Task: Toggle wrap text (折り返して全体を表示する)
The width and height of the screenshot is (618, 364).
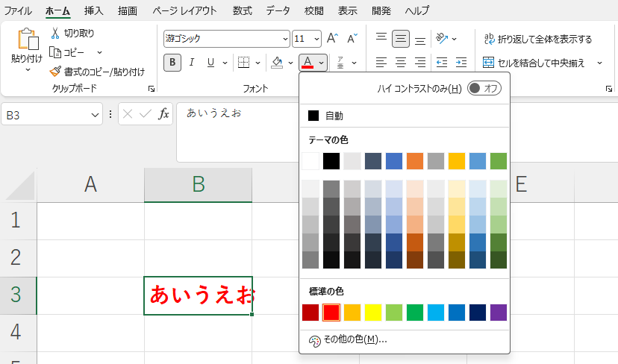Action: pos(537,39)
